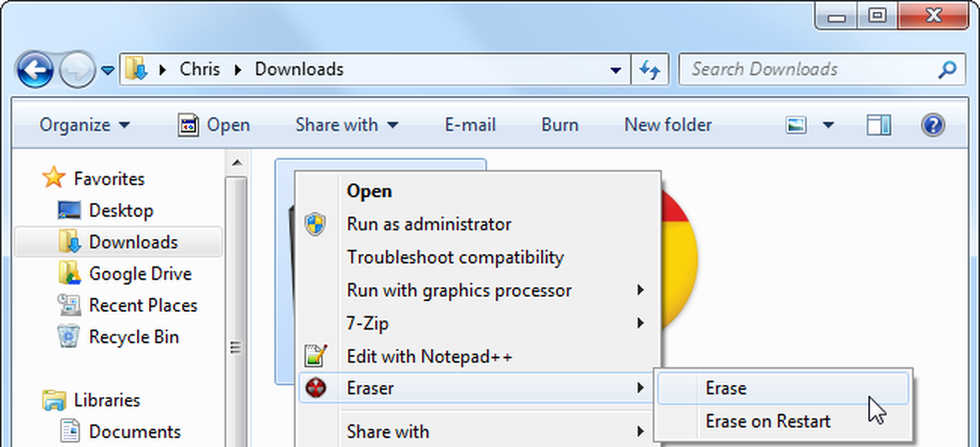This screenshot has width=980, height=447.
Task: Maximize the Explorer window
Action: (878, 16)
